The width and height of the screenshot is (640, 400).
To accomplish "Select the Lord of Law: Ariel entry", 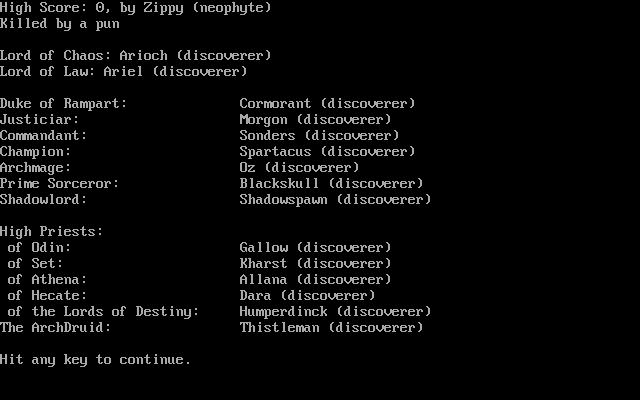I will [123, 71].
